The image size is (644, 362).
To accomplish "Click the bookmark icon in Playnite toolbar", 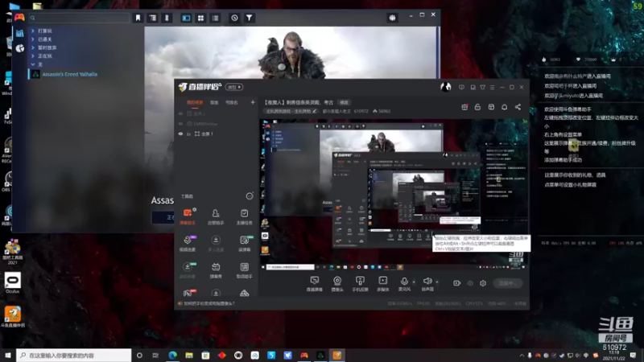I will [138, 18].
